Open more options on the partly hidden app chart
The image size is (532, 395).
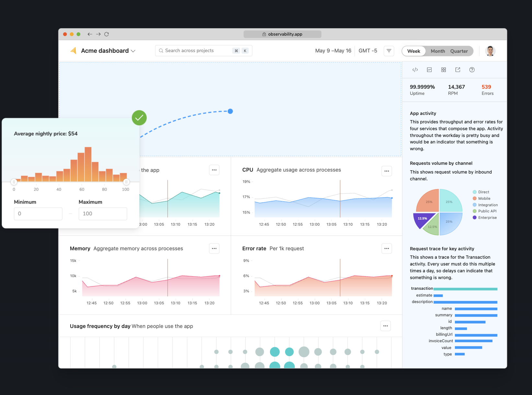(214, 170)
